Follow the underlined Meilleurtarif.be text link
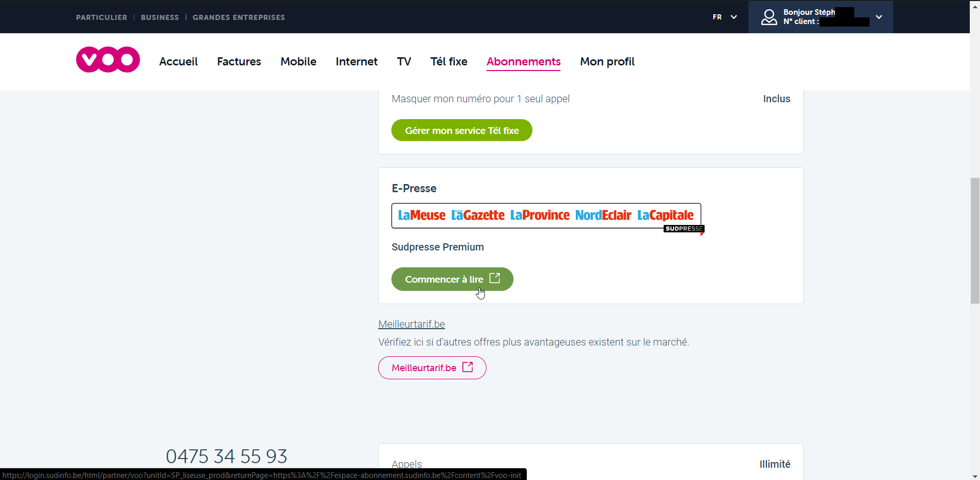Image resolution: width=980 pixels, height=480 pixels. (x=411, y=324)
